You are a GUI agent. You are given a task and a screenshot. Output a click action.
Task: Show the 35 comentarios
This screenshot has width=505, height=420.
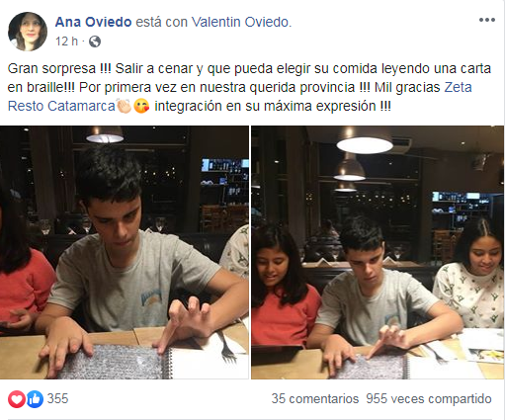pyautogui.click(x=315, y=399)
